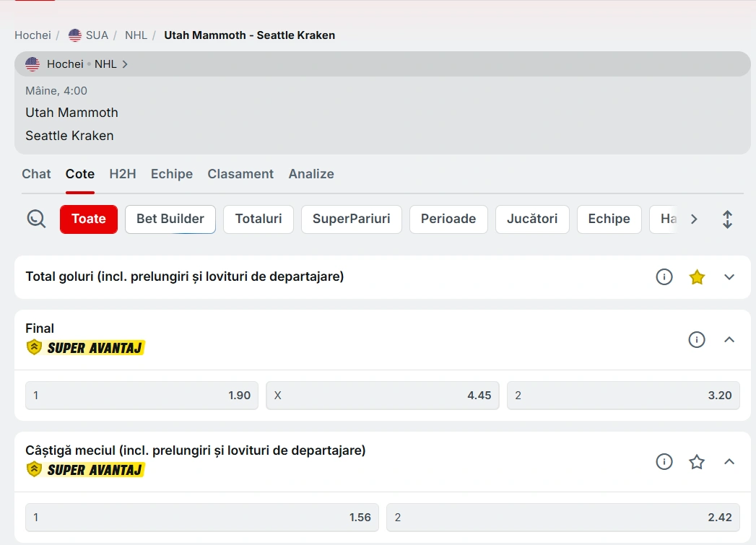
Task: Select the Toate filter chip
Action: [88, 219]
